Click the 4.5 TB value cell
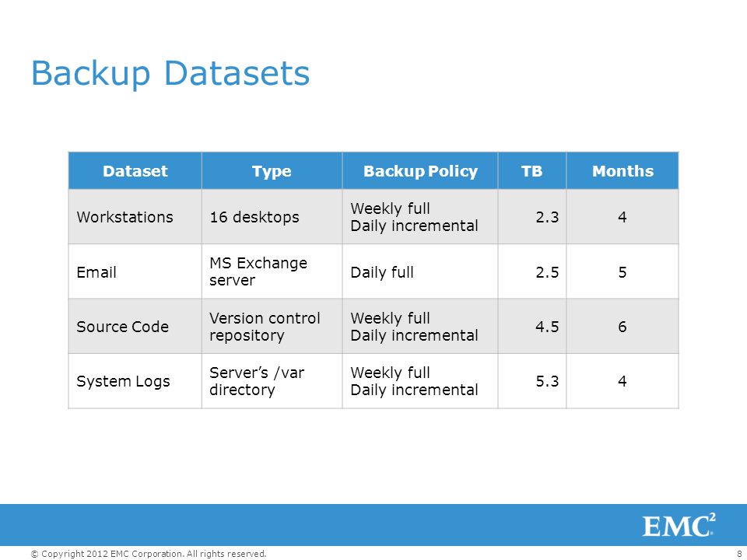Screen dimensions: 747x560 (x=532, y=326)
